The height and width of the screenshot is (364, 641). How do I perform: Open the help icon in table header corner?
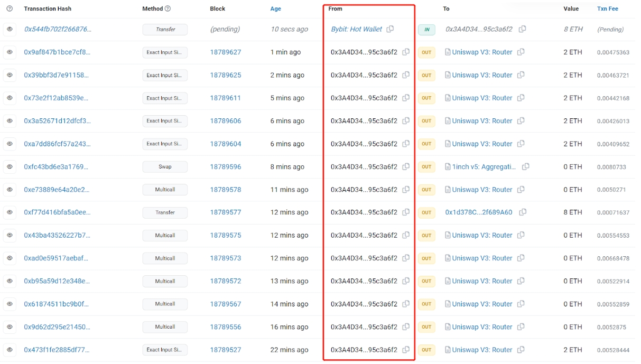point(10,9)
